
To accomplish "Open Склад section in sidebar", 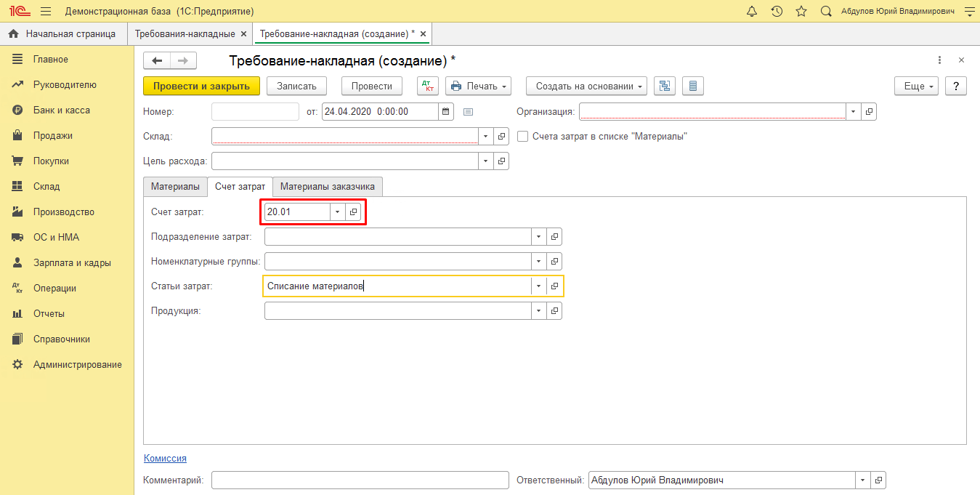I will click(46, 187).
